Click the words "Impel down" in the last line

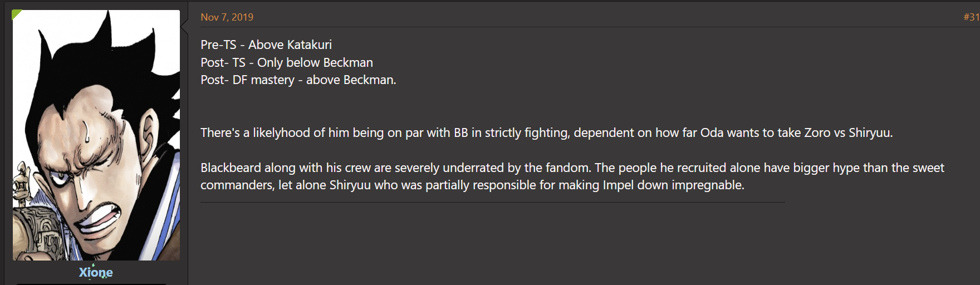click(635, 185)
